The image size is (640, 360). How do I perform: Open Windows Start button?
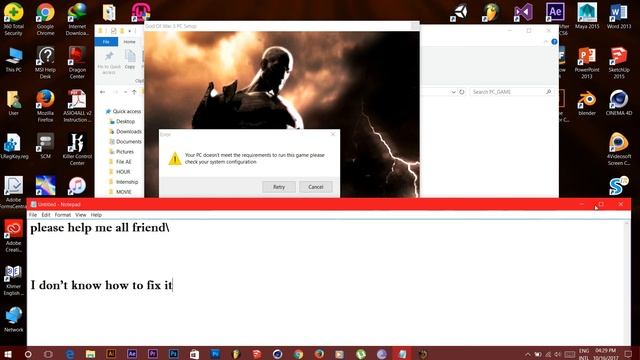click(8, 354)
